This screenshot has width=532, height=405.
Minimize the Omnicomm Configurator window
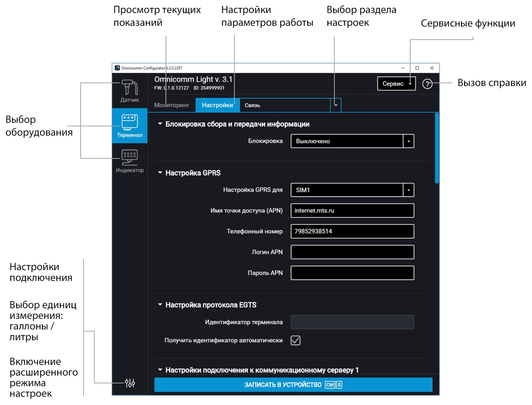[403, 68]
